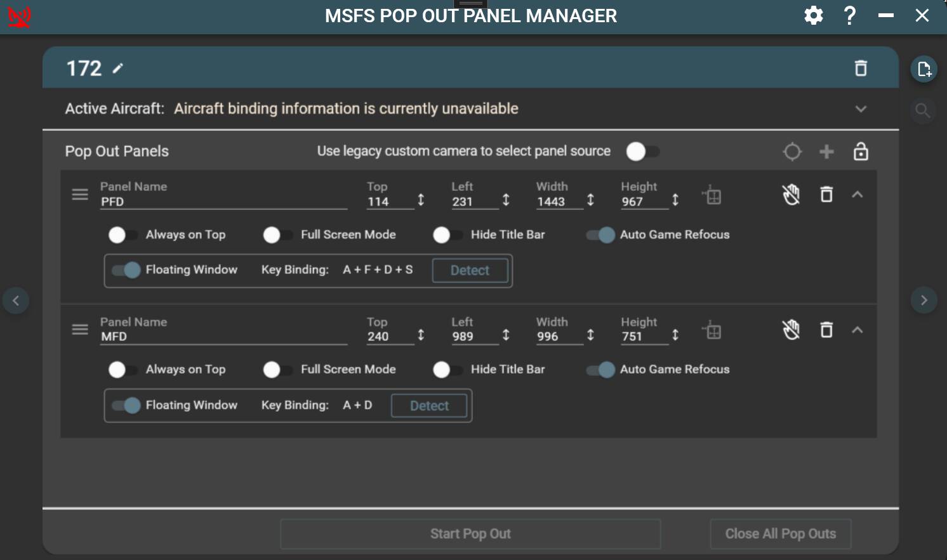Collapse the MFD panel details
Screen dimensions: 947x560
point(858,330)
